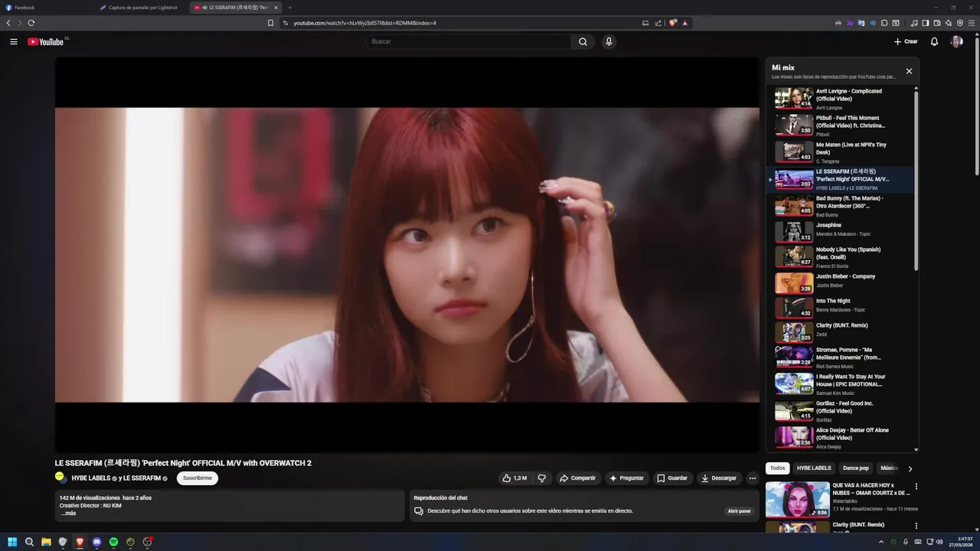Switch to the Facebook browser tab
This screenshot has width=980, height=551.
click(x=46, y=8)
